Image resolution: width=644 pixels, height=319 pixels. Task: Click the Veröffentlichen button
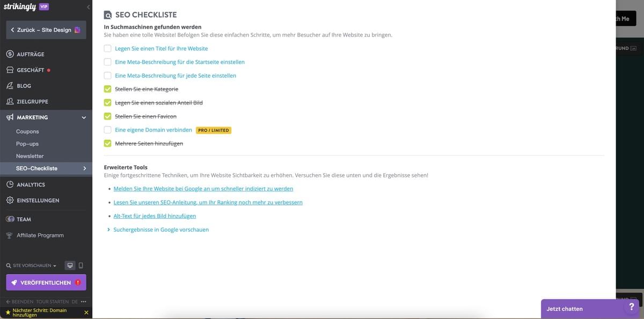[46, 282]
